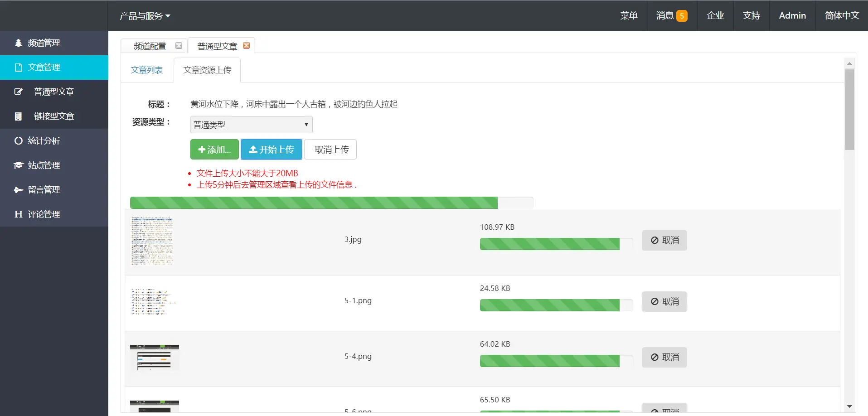Close the 频道配置 tab
Screen dimensions: 868x416
coord(179,46)
